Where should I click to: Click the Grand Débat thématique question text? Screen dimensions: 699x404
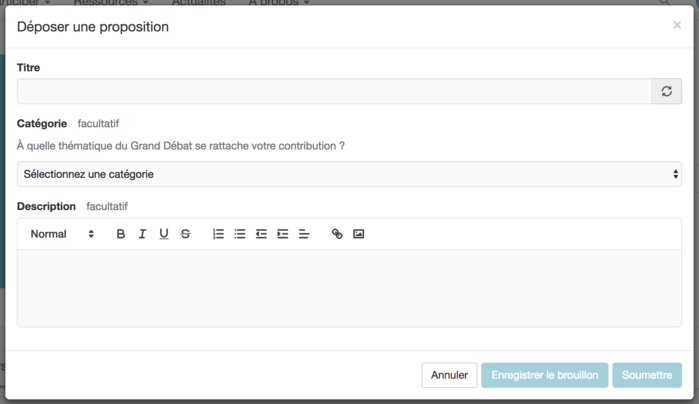(181, 146)
